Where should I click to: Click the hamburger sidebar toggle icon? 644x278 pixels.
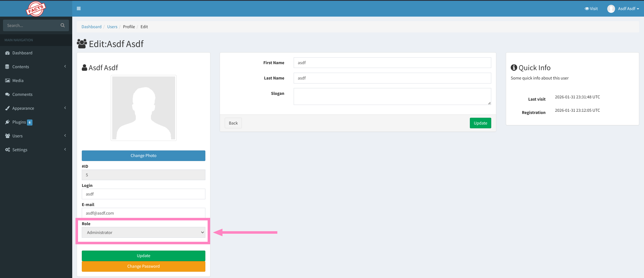click(79, 9)
